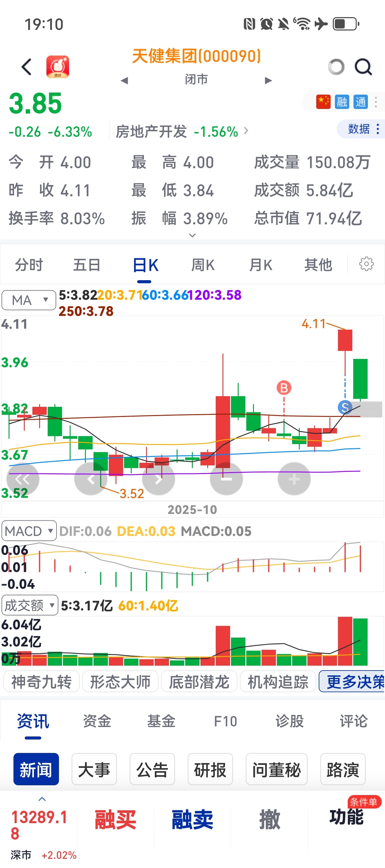Viewport: 385px width, 868px height.
Task: Open chart settings gear icon
Action: pos(366,264)
